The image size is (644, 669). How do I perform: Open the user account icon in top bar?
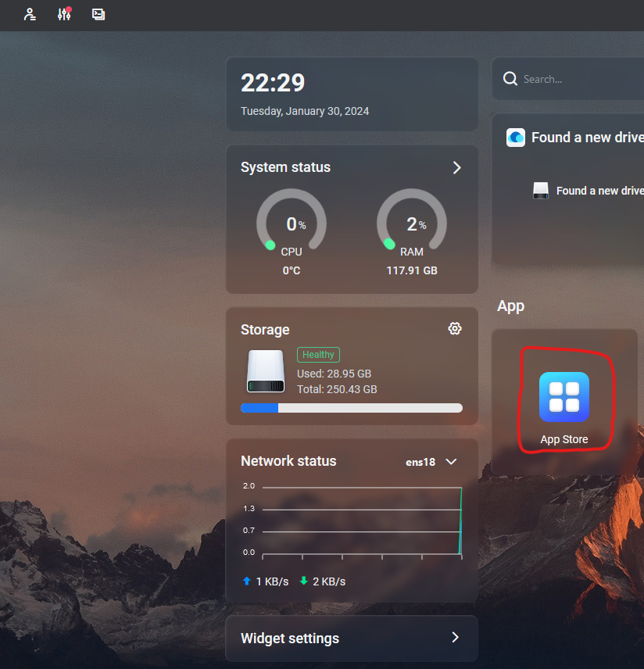30,14
